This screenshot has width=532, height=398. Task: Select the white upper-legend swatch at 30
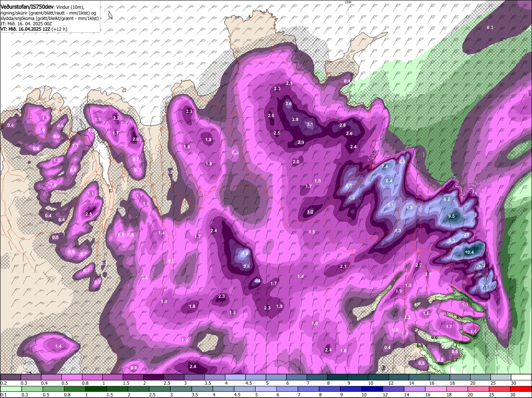tap(522, 377)
